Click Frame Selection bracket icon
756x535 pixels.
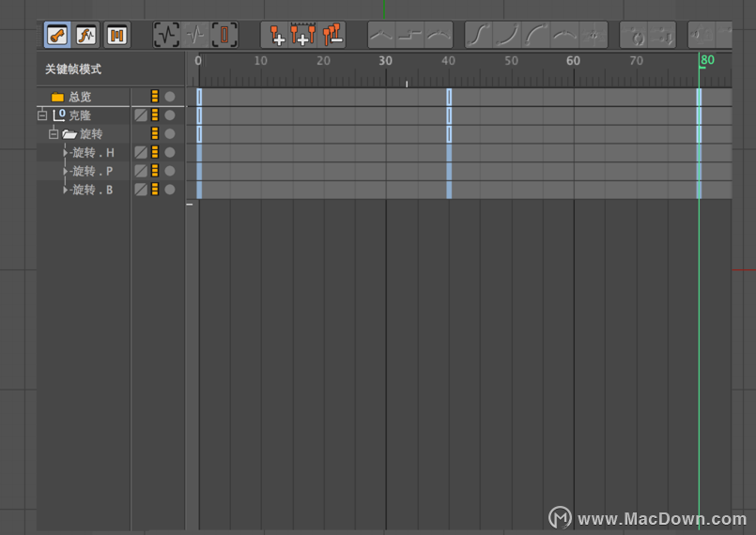tap(224, 35)
